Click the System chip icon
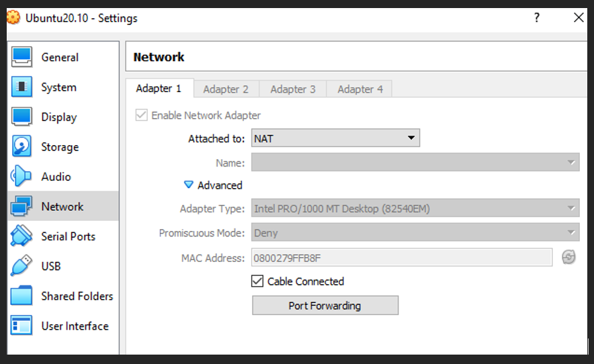 click(22, 87)
